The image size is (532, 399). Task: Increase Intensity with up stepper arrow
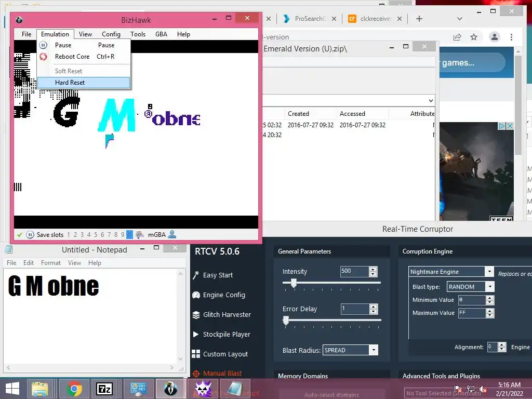pyautogui.click(x=373, y=269)
